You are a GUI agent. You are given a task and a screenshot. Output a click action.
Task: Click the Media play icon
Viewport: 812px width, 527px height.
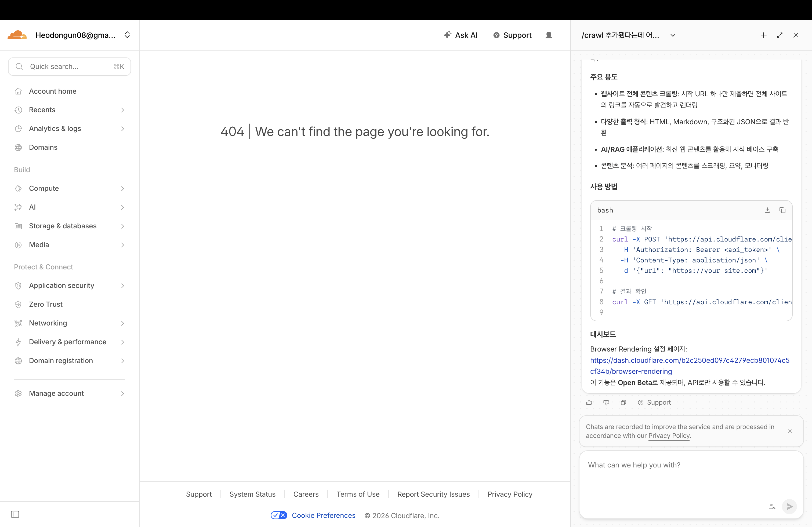[x=19, y=245]
